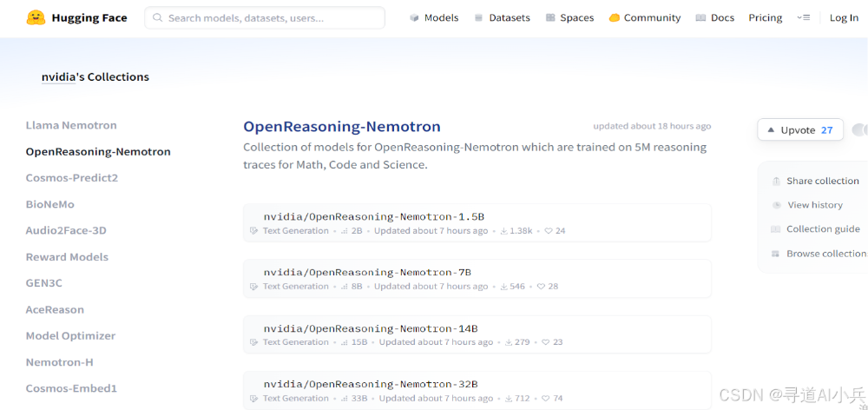This screenshot has width=868, height=410.
Task: Open nvidia/OpenReasoning-Nemotron-7B model
Action: coord(367,273)
